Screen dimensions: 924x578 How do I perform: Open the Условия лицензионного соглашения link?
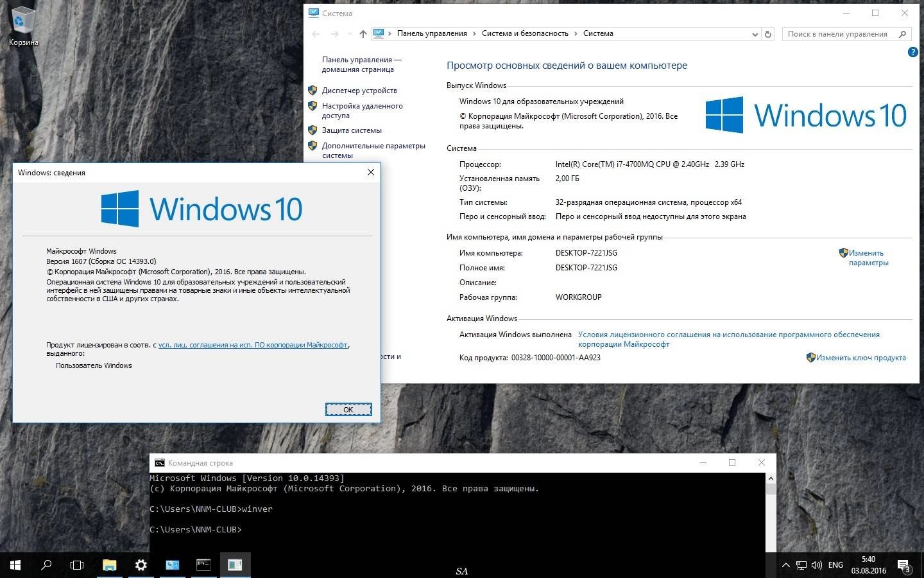(729, 339)
